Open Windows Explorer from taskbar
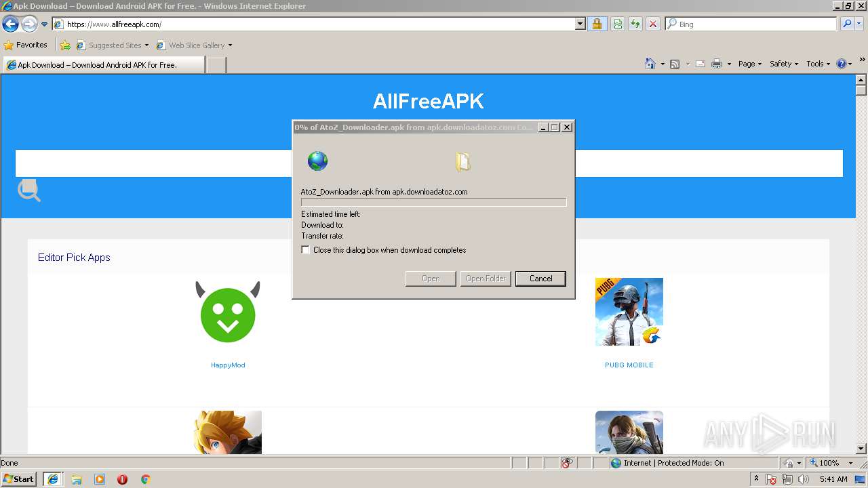 77,479
